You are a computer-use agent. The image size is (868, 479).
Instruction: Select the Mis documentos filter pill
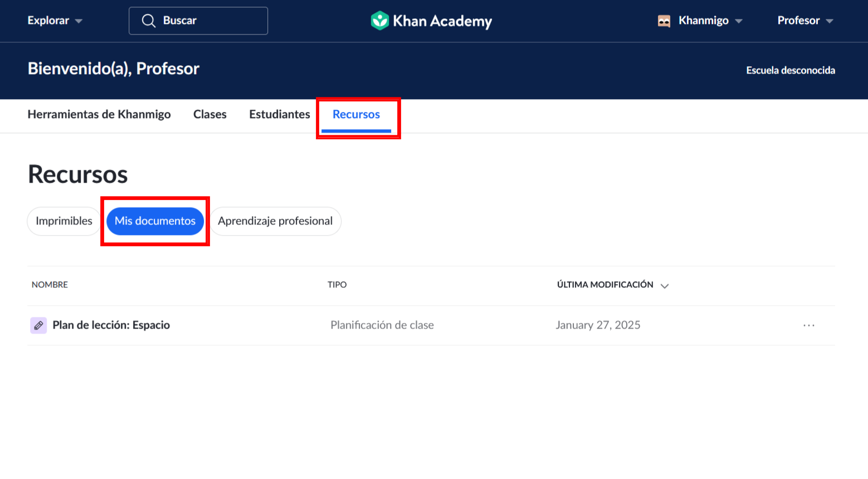tap(155, 221)
